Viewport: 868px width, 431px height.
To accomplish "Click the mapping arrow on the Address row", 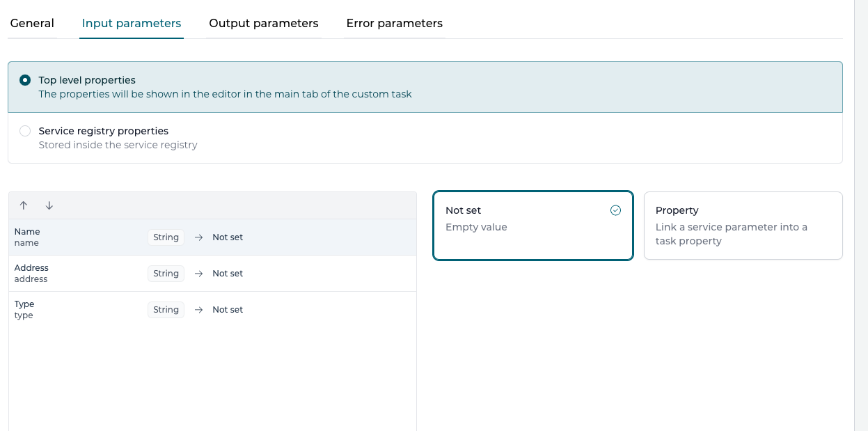I will tap(198, 273).
